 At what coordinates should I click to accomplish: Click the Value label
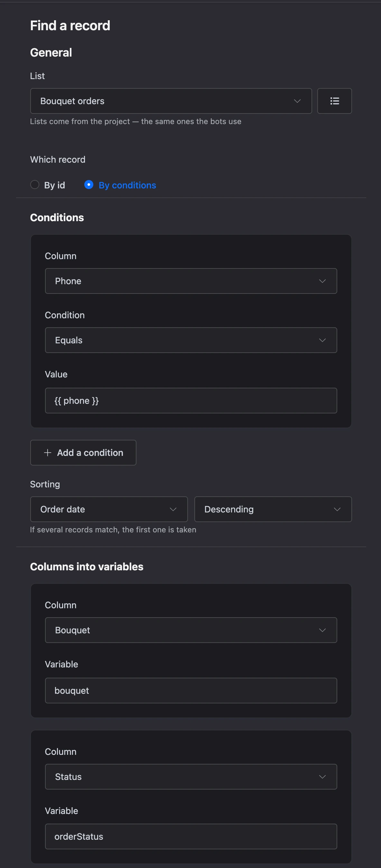pos(56,374)
